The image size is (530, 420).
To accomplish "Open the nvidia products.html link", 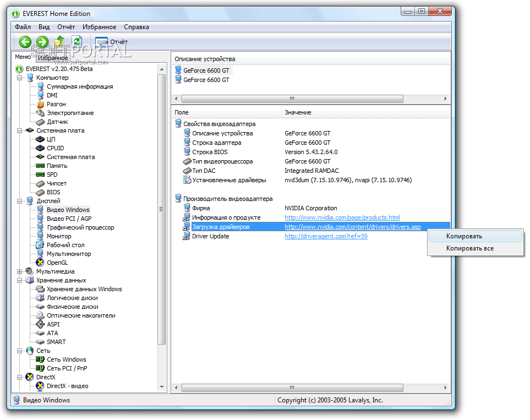I will click(342, 217).
